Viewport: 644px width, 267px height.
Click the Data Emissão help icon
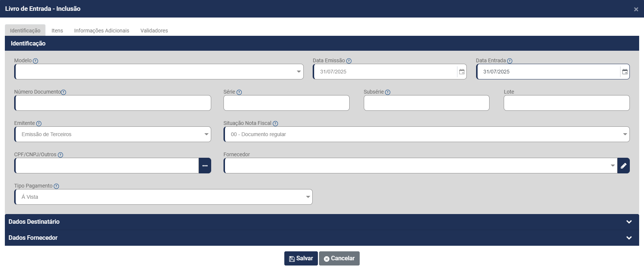pyautogui.click(x=349, y=61)
